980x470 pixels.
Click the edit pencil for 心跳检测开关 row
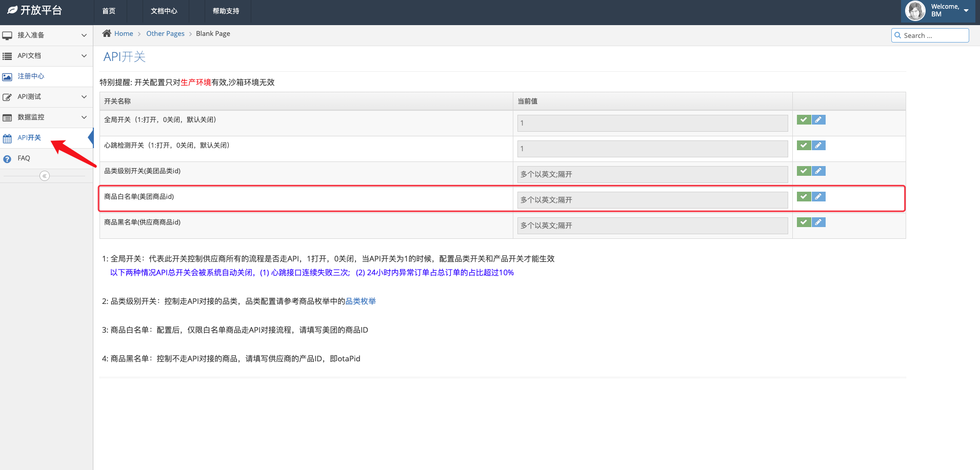(818, 146)
